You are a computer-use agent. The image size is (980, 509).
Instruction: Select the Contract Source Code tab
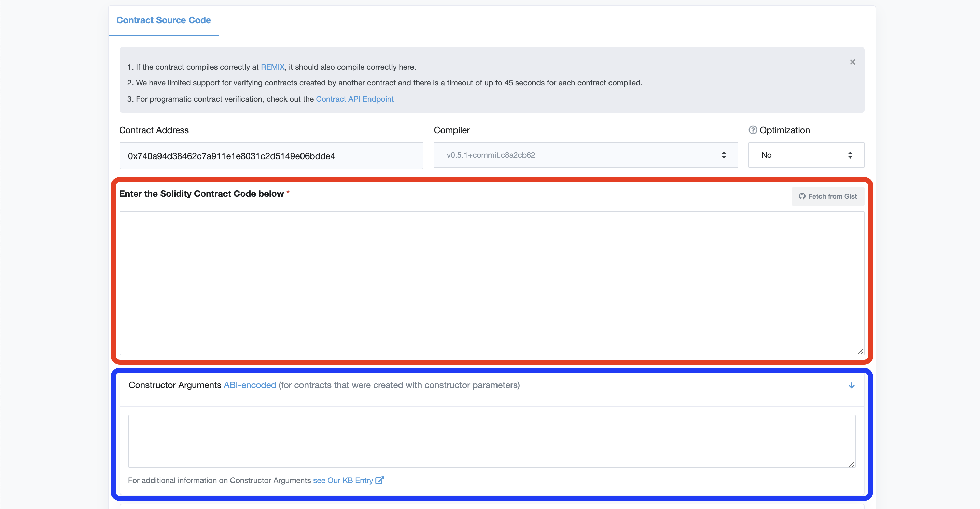tap(164, 20)
